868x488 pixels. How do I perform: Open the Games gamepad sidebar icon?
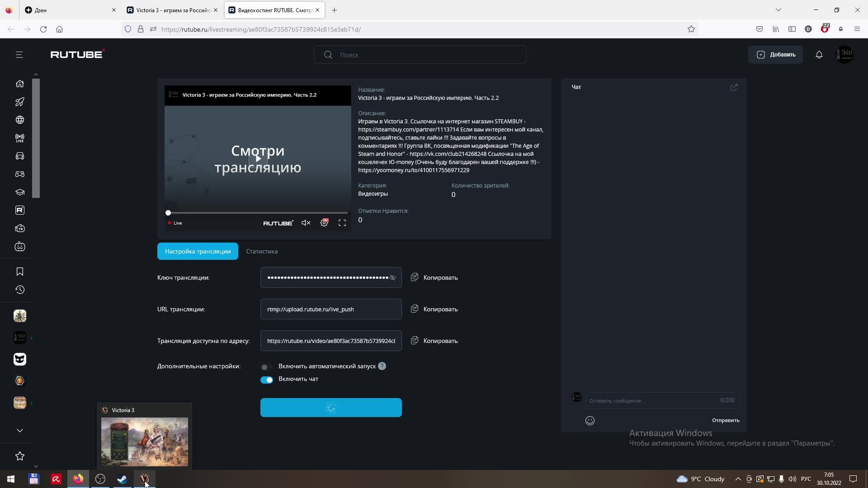(x=20, y=174)
